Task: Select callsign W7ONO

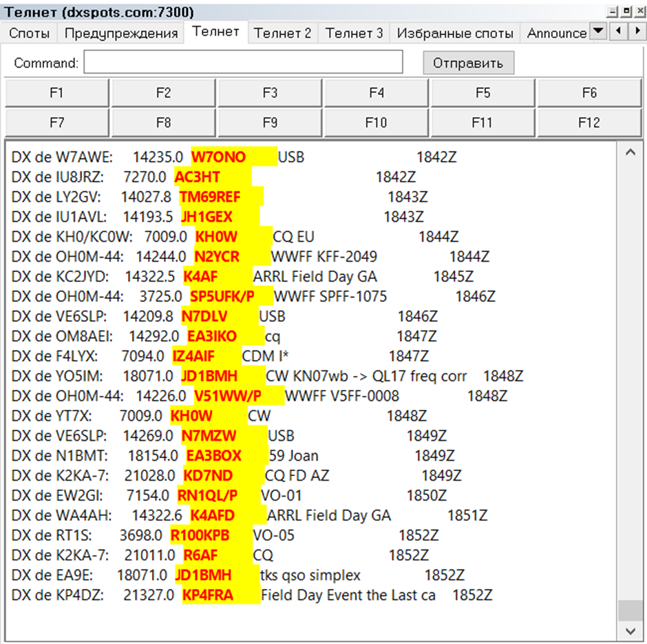Action: [x=218, y=157]
